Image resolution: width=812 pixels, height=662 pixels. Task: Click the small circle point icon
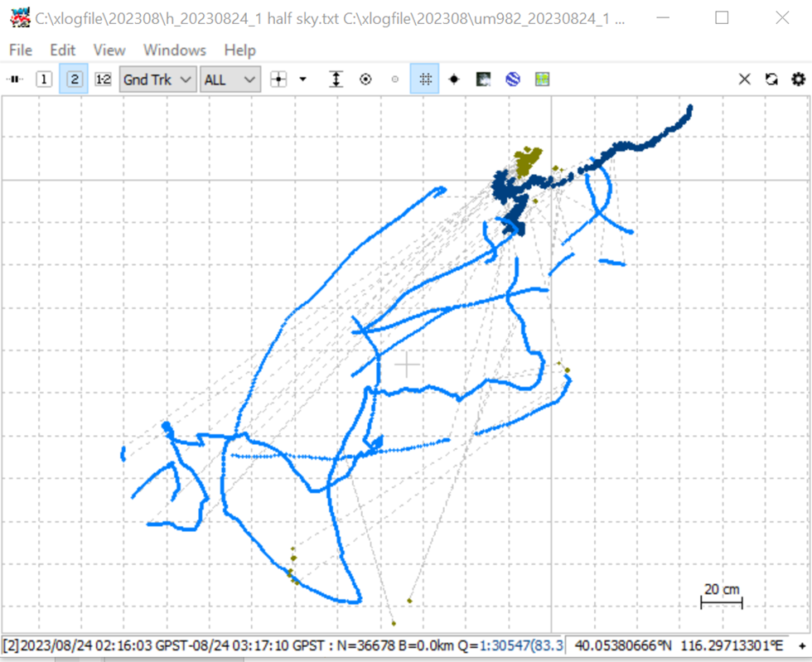click(395, 80)
